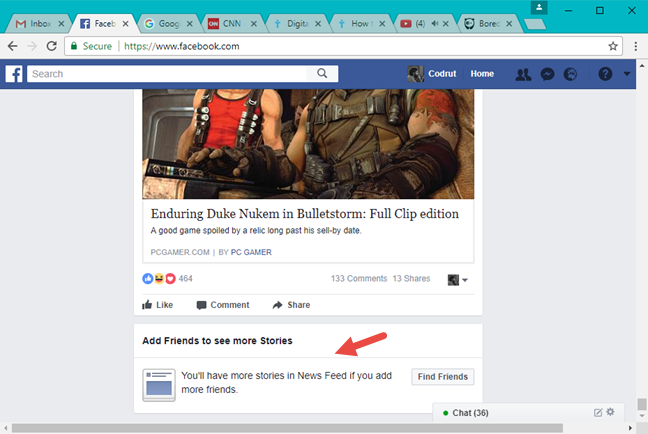The width and height of the screenshot is (648, 434).
Task: Comment on the Duke Nukem post
Action: [223, 305]
